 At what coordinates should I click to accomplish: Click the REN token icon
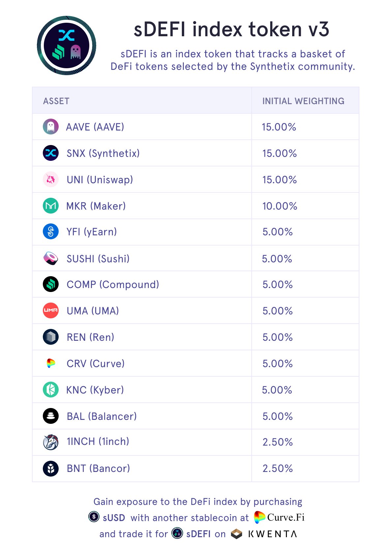51,337
